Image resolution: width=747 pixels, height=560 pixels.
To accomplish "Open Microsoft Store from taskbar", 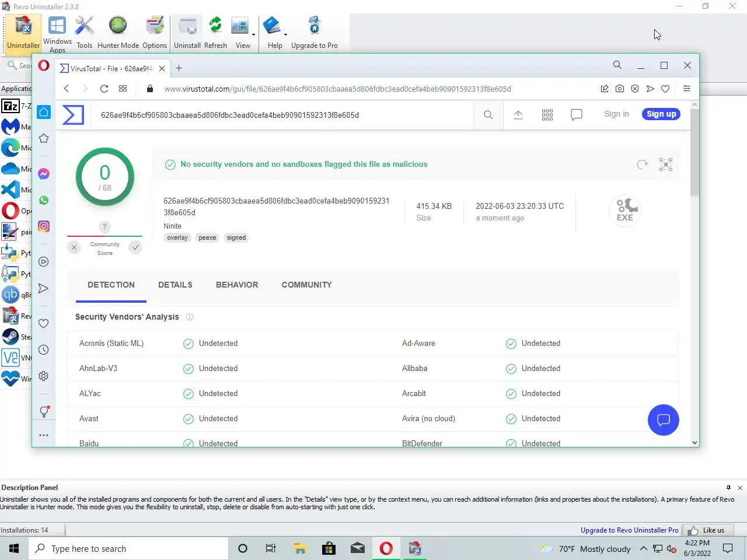I will coord(329,548).
